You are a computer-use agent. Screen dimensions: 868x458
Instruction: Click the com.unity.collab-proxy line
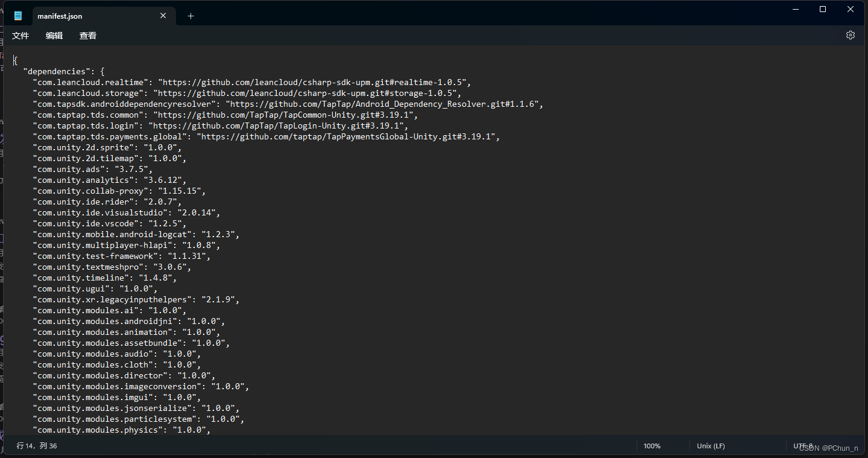pos(119,191)
